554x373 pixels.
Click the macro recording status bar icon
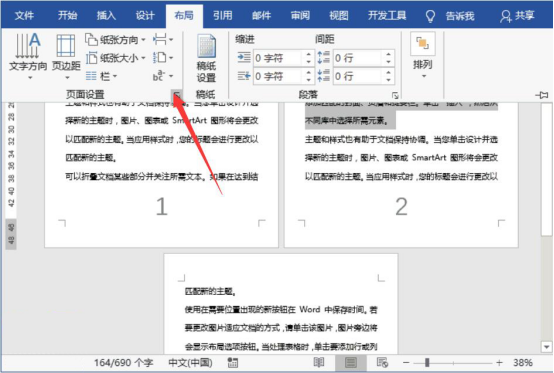(x=232, y=363)
